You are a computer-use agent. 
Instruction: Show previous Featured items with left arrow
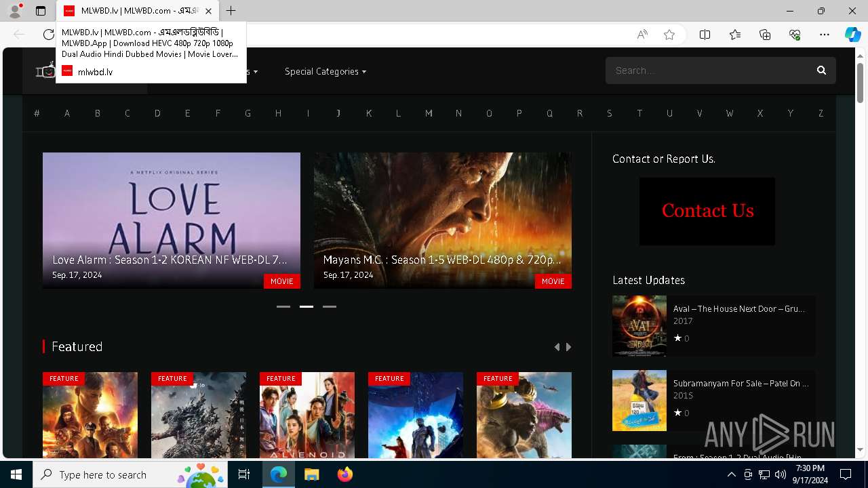[x=557, y=347]
